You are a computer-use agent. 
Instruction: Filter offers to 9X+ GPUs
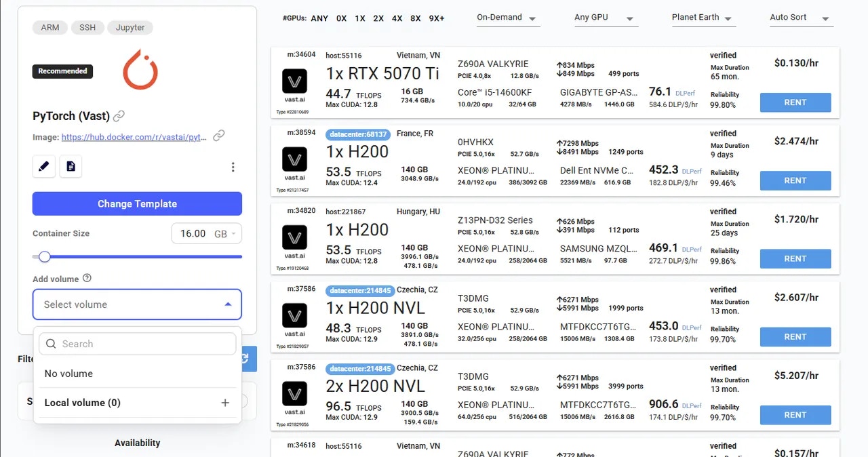tap(437, 18)
